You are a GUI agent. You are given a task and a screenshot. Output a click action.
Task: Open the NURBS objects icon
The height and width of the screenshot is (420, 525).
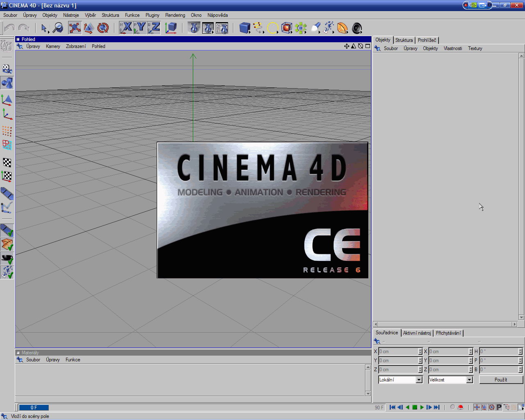coord(287,28)
